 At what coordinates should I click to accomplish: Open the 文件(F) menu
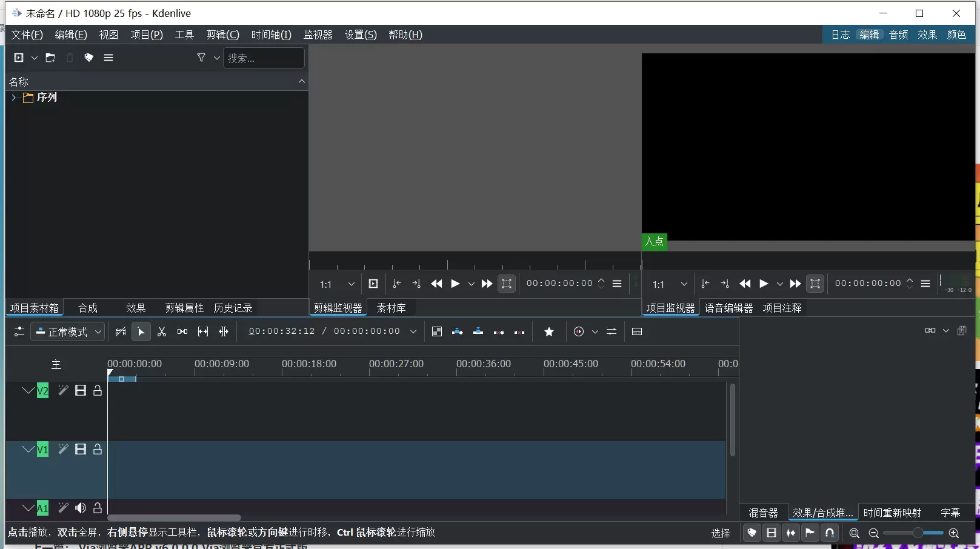27,35
